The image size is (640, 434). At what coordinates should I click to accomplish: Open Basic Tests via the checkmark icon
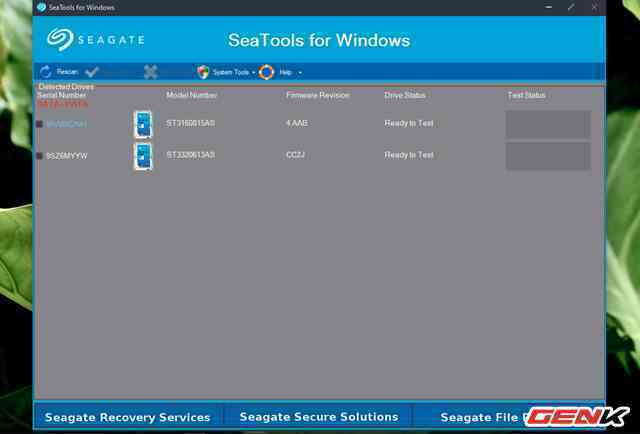[x=92, y=72]
